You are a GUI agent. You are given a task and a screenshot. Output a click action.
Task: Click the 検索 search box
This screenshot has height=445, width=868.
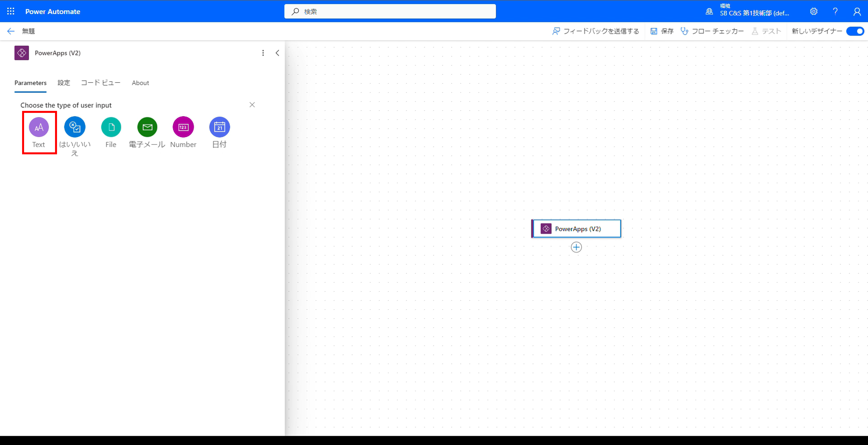pyautogui.click(x=390, y=11)
